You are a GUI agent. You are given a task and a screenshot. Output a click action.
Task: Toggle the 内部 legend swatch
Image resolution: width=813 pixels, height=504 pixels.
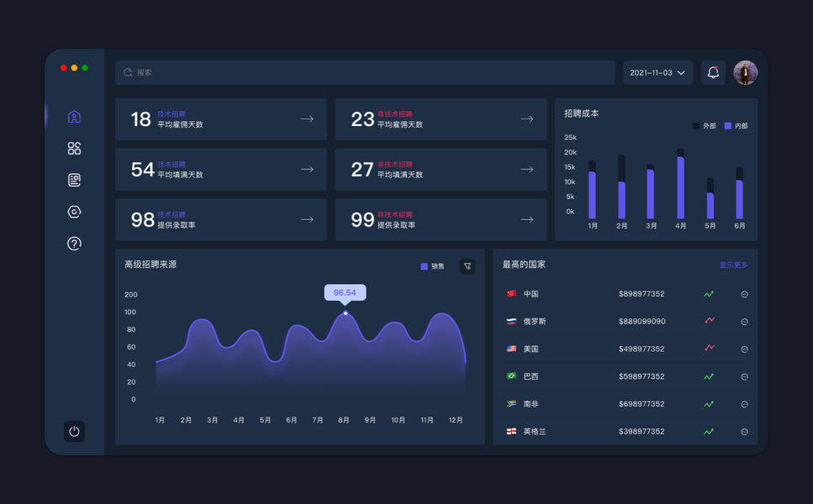tap(728, 126)
